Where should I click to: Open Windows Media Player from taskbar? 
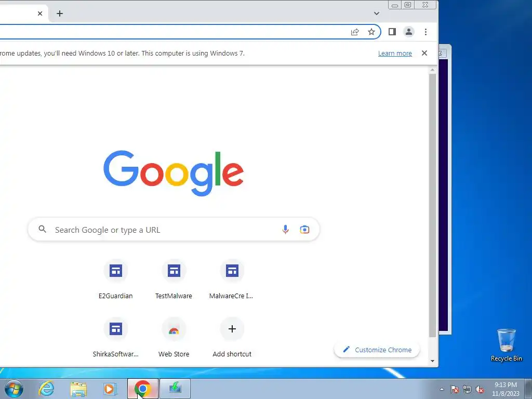(x=110, y=389)
